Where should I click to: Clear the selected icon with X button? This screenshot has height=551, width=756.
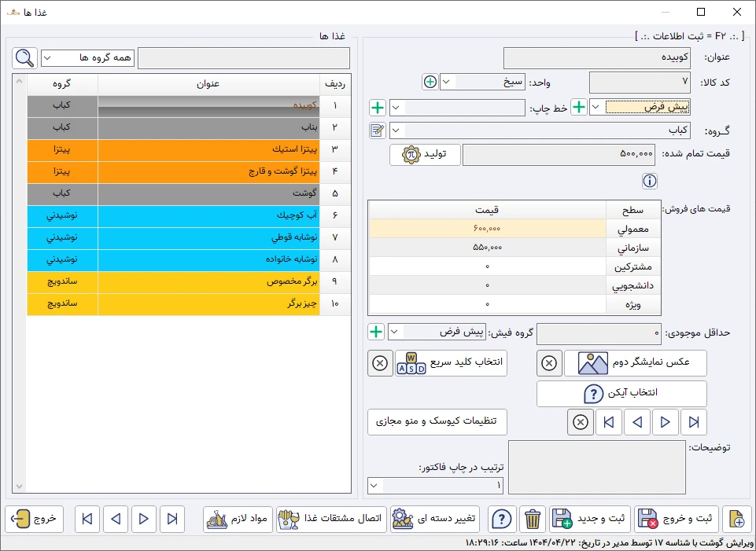point(581,422)
